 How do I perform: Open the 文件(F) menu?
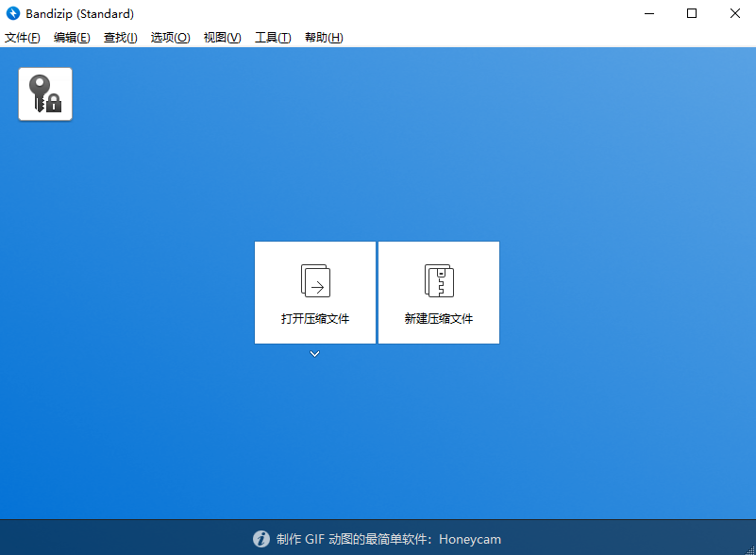pyautogui.click(x=23, y=37)
